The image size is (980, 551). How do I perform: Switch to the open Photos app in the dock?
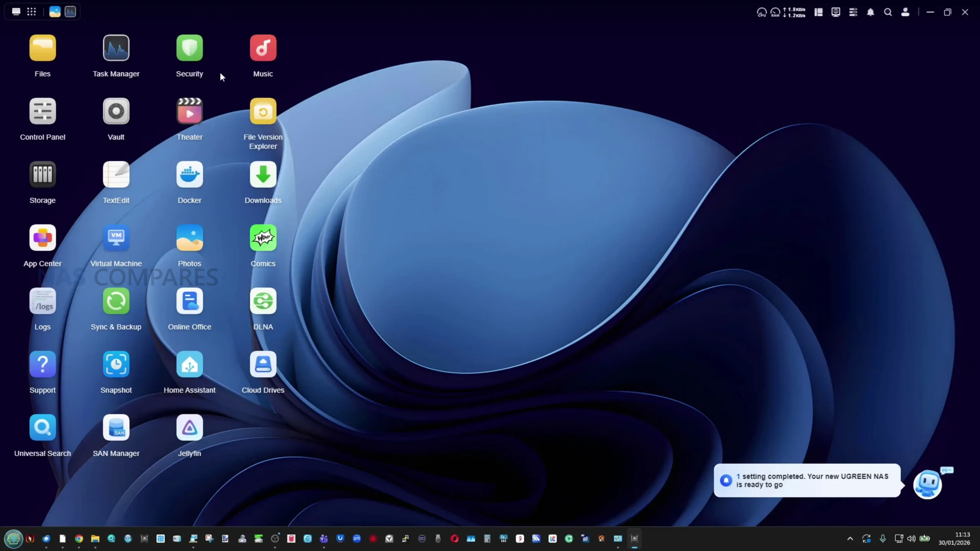55,12
